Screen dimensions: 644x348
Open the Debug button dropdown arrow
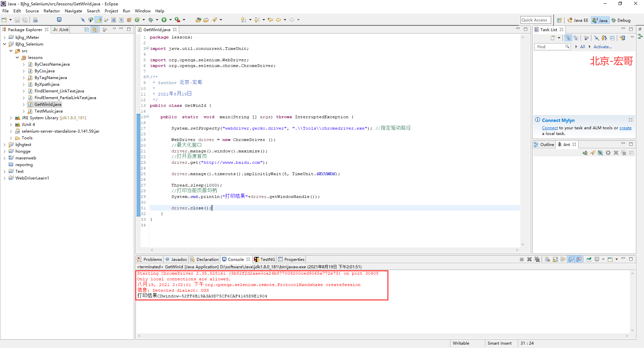[157, 20]
